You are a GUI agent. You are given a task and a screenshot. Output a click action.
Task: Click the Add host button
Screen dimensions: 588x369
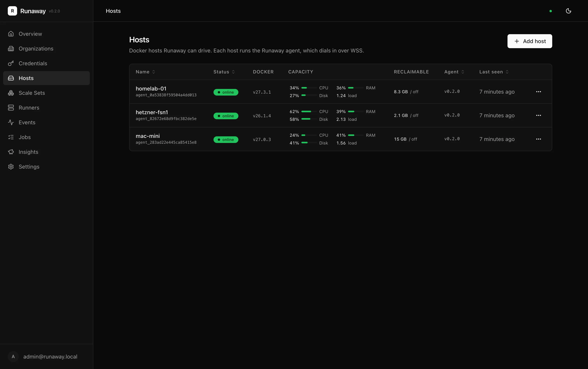530,41
